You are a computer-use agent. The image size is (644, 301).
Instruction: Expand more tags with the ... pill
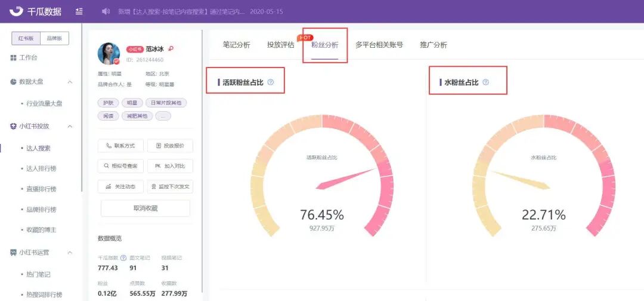coord(163,116)
